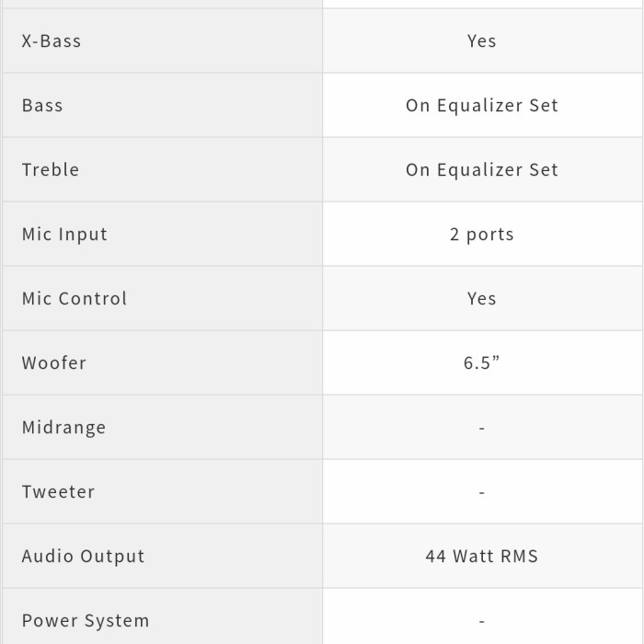
Task: Select the 6.5” woofer value
Action: click(482, 363)
